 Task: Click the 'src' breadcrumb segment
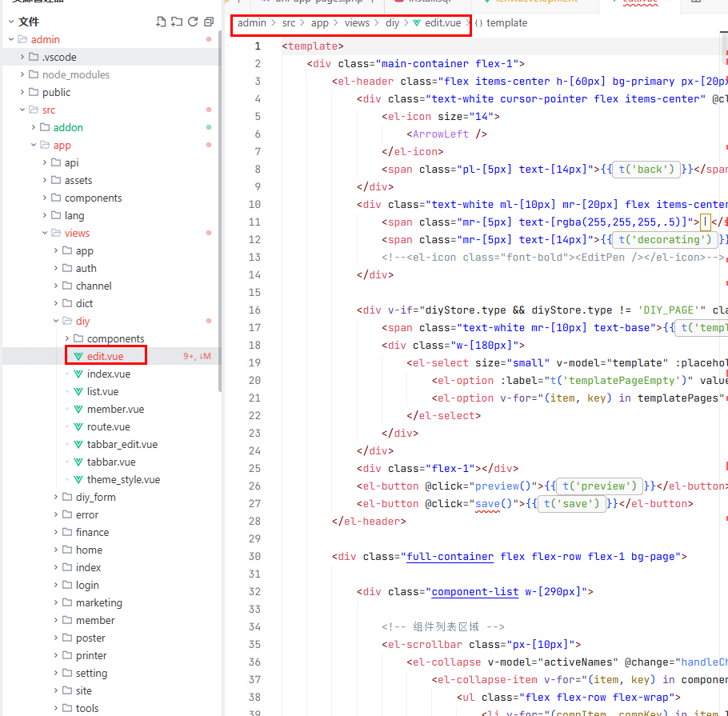click(x=288, y=23)
